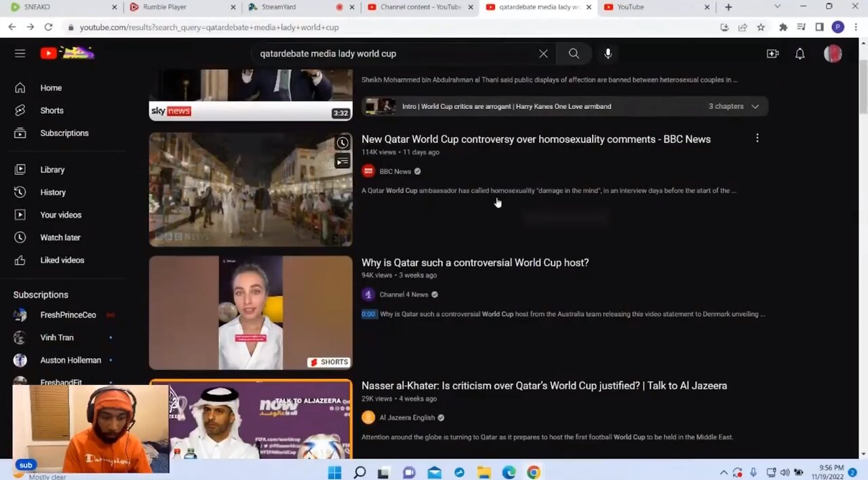The image size is (868, 480).
Task: Open Chrome media controls icon
Action: [x=802, y=27]
